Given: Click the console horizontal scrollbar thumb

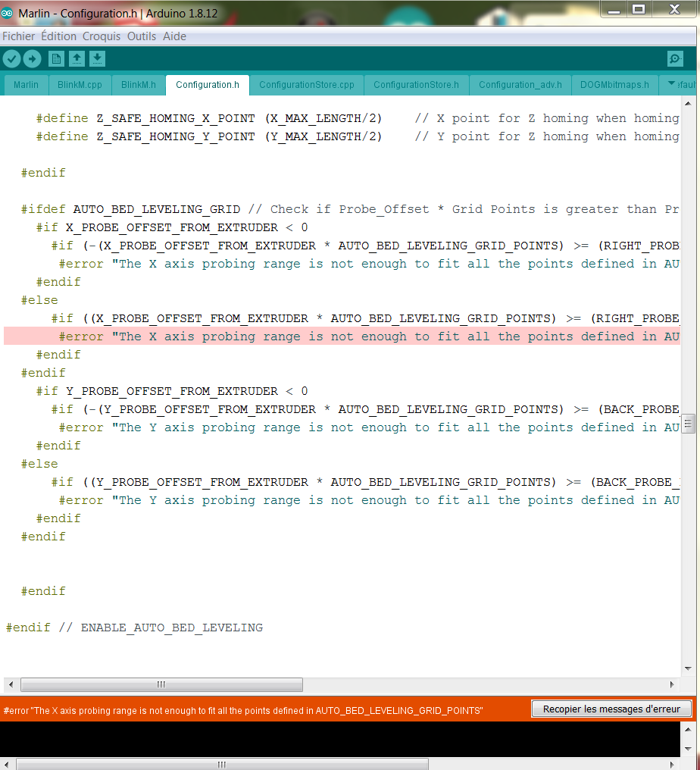Looking at the screenshot, I should coord(222,765).
